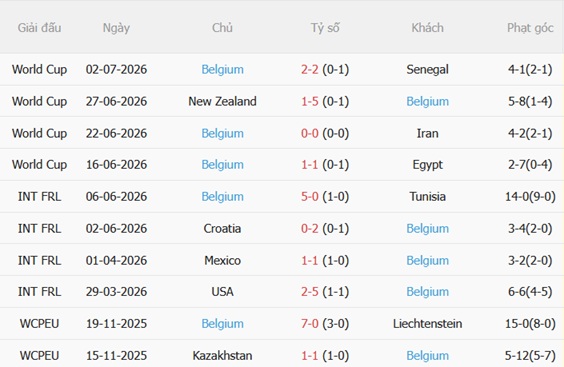This screenshot has height=367, width=564.
Task: Open Belgium link in Egypt match row
Action: point(222,165)
